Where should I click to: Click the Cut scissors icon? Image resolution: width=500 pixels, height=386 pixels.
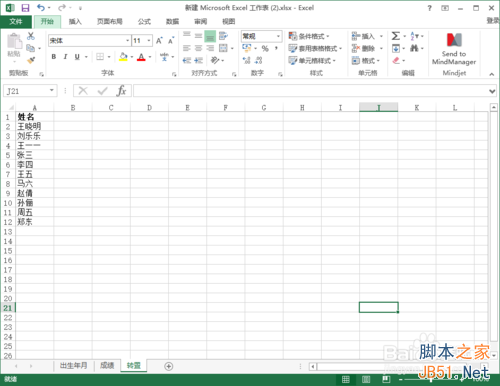click(x=31, y=36)
